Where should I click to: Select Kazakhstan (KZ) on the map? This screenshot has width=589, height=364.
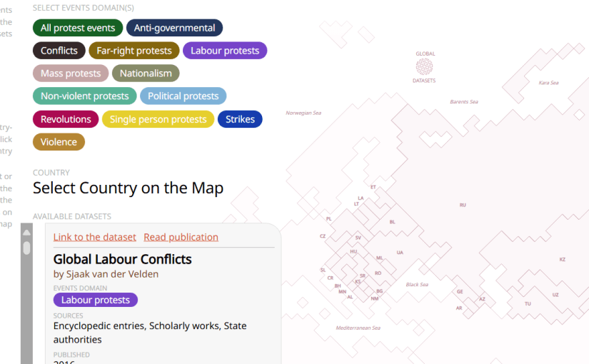pos(562,259)
